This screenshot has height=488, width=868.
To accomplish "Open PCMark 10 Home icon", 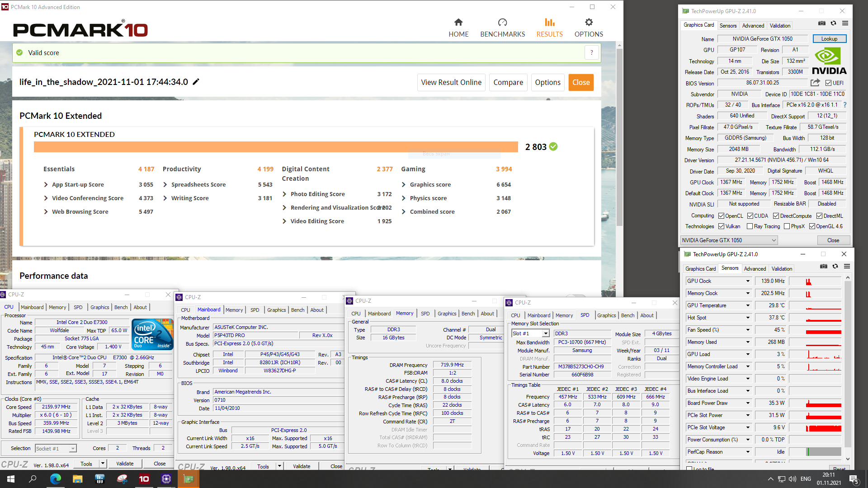I will coord(458,22).
